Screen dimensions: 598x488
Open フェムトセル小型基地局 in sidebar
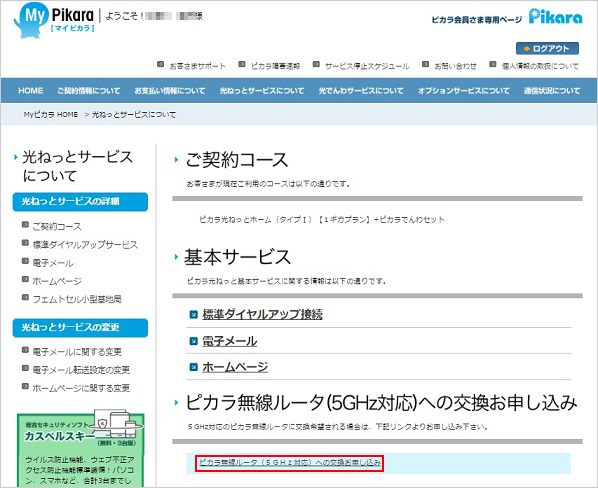coord(77,299)
